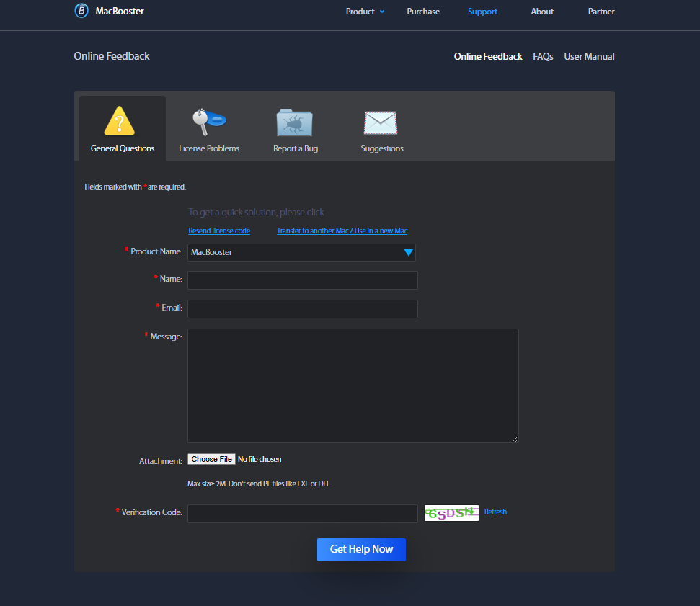700x606 pixels.
Task: Click inside the Message text area
Action: [353, 386]
